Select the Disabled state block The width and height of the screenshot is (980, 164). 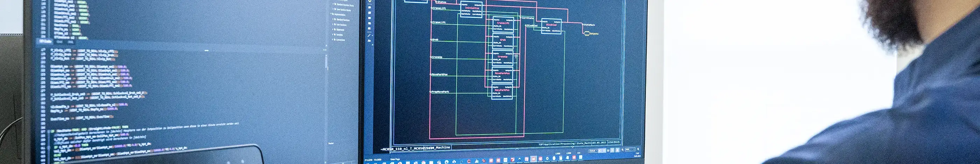(551, 26)
